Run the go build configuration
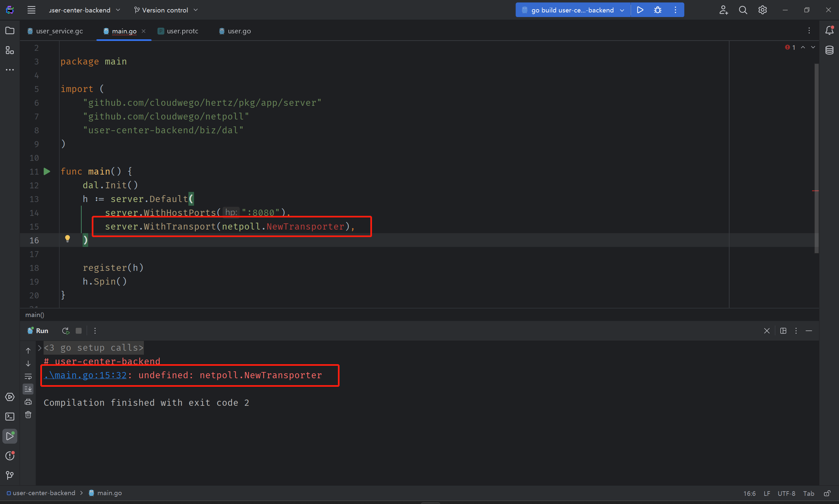Screen dimensions: 839x504 tap(640, 10)
